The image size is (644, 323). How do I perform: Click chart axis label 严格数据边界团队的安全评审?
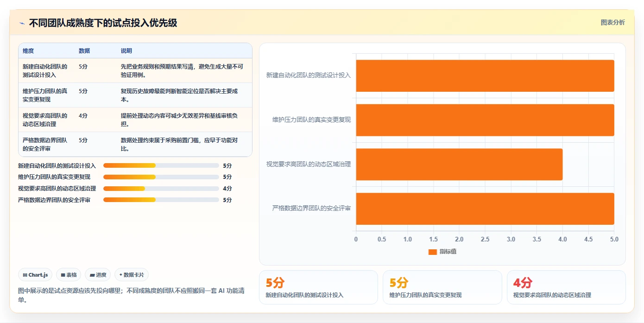click(311, 209)
